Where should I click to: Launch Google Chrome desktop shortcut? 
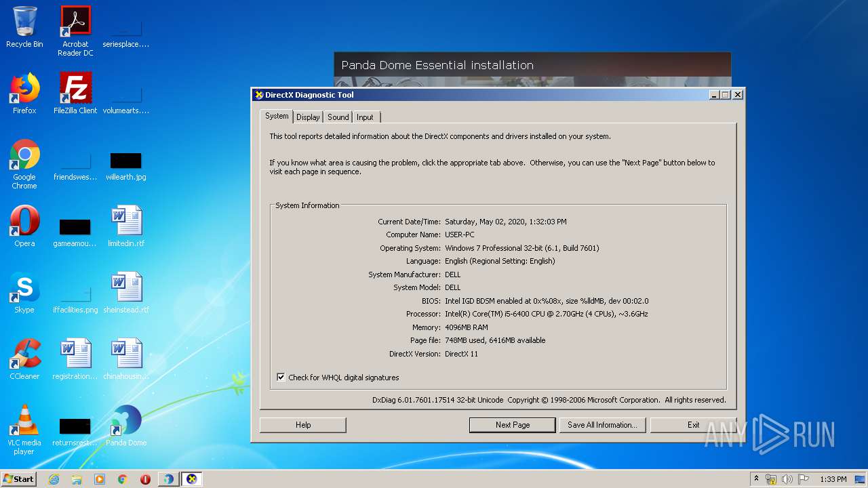(x=24, y=164)
